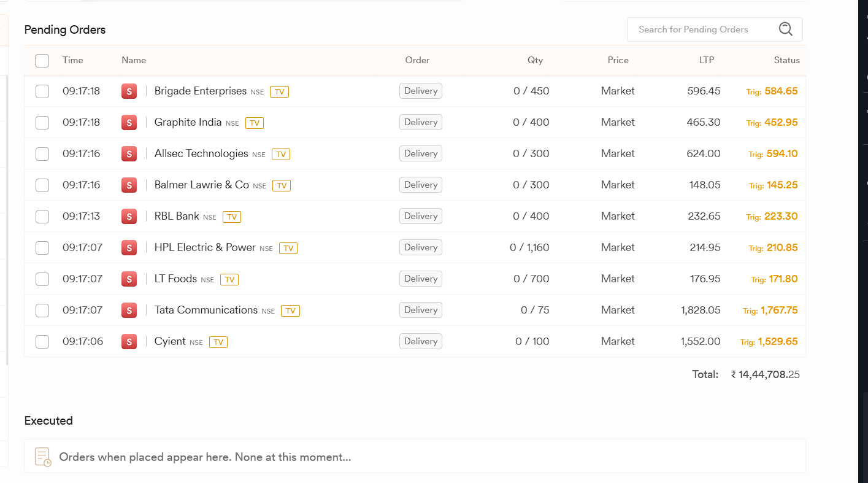The image size is (868, 483).
Task: Check the Tata Communications order checkbox
Action: [x=42, y=311]
